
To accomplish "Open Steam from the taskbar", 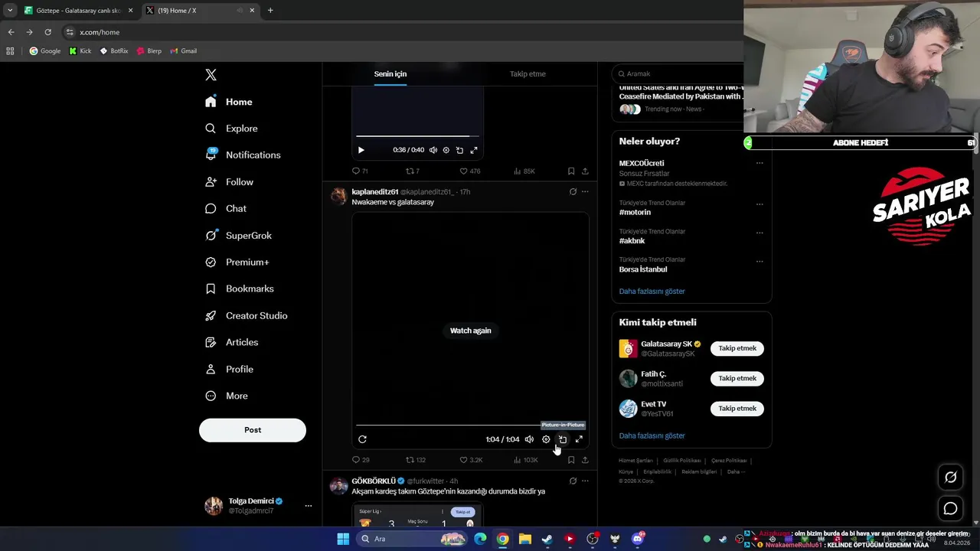I will (547, 539).
